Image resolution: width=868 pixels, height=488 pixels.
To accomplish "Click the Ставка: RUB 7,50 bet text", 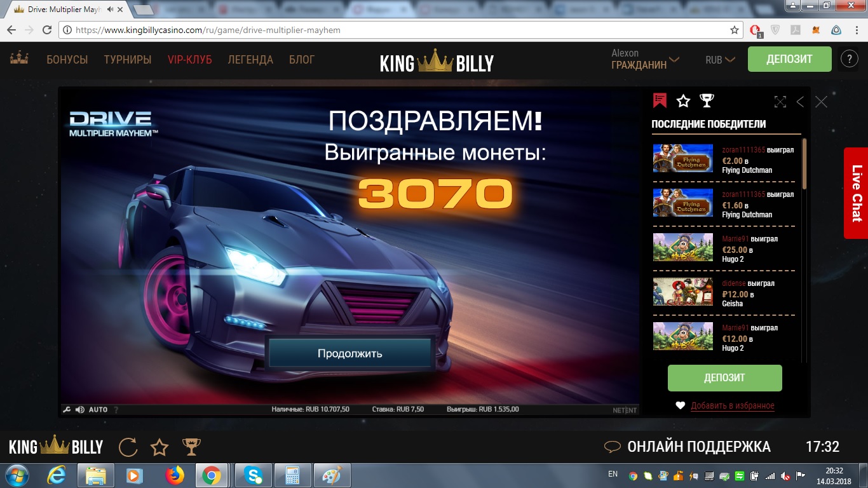I will pos(398,410).
